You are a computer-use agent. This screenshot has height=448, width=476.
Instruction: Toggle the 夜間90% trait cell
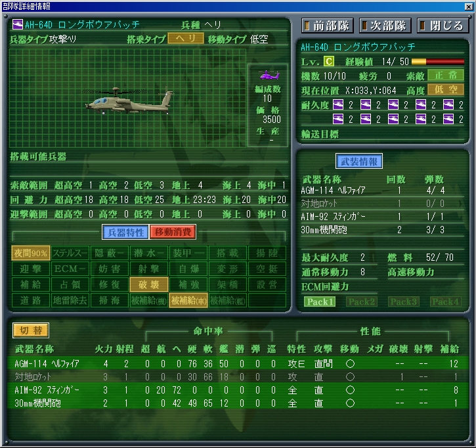pyautogui.click(x=31, y=253)
